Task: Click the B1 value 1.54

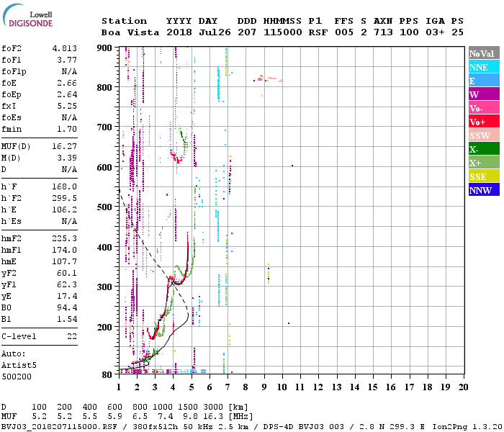Action: tap(67, 319)
